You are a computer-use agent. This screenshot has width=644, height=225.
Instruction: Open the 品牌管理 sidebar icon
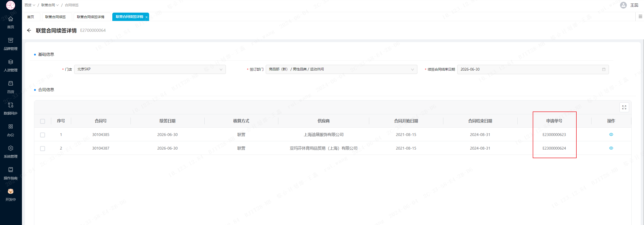[x=11, y=41]
